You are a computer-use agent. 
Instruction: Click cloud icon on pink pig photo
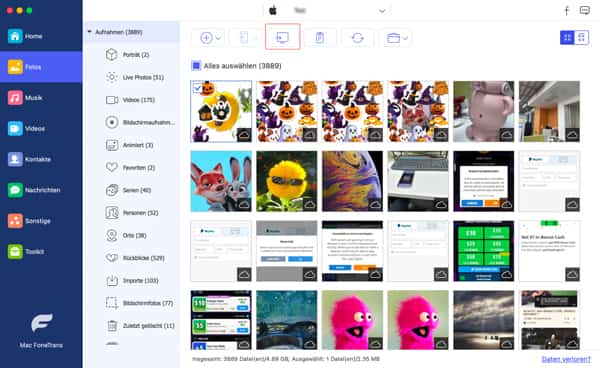coord(507,135)
